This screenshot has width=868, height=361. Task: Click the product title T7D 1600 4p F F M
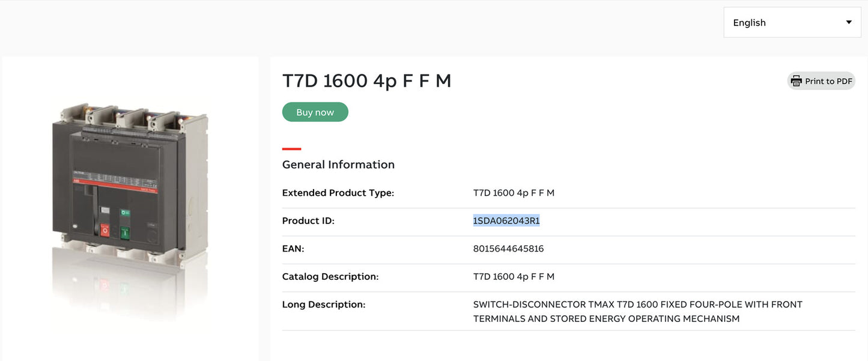click(367, 80)
